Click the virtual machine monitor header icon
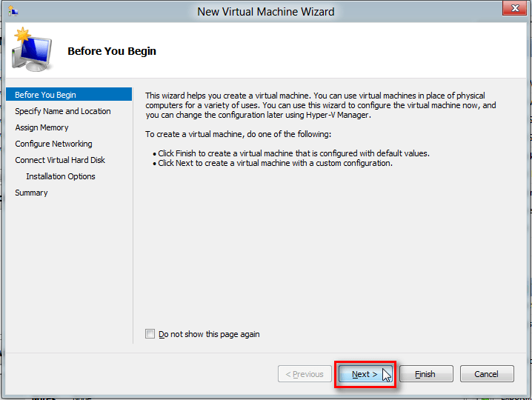 click(32, 51)
